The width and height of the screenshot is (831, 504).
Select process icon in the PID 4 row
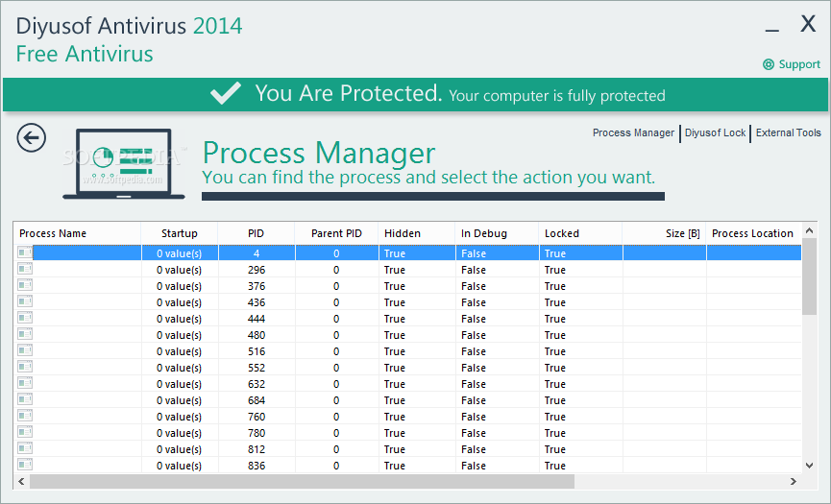coord(25,253)
